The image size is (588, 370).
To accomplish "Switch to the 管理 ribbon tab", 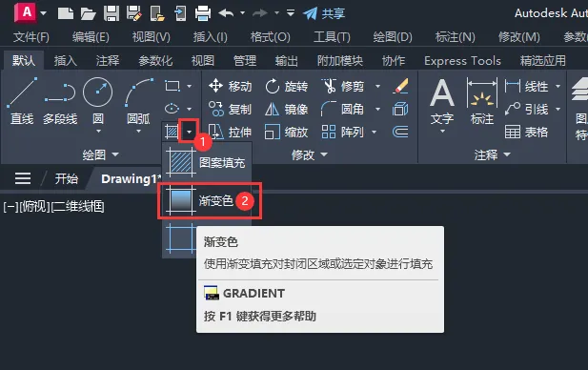I will pyautogui.click(x=245, y=60).
